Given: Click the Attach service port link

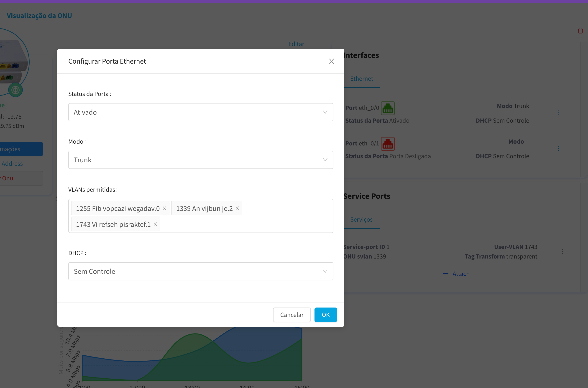Looking at the screenshot, I should click(456, 274).
